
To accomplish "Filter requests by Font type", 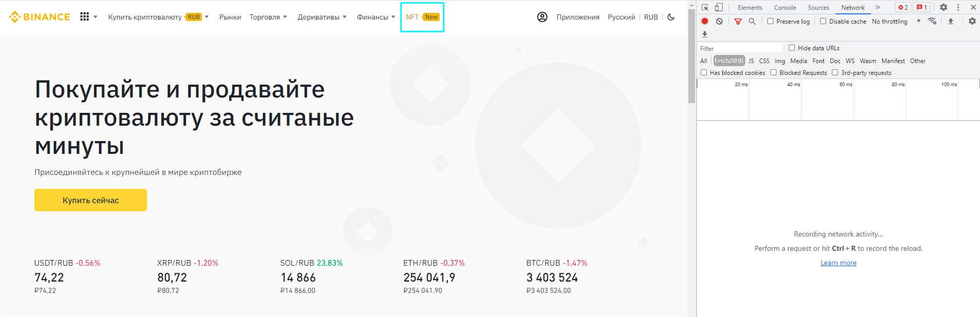I will [819, 61].
